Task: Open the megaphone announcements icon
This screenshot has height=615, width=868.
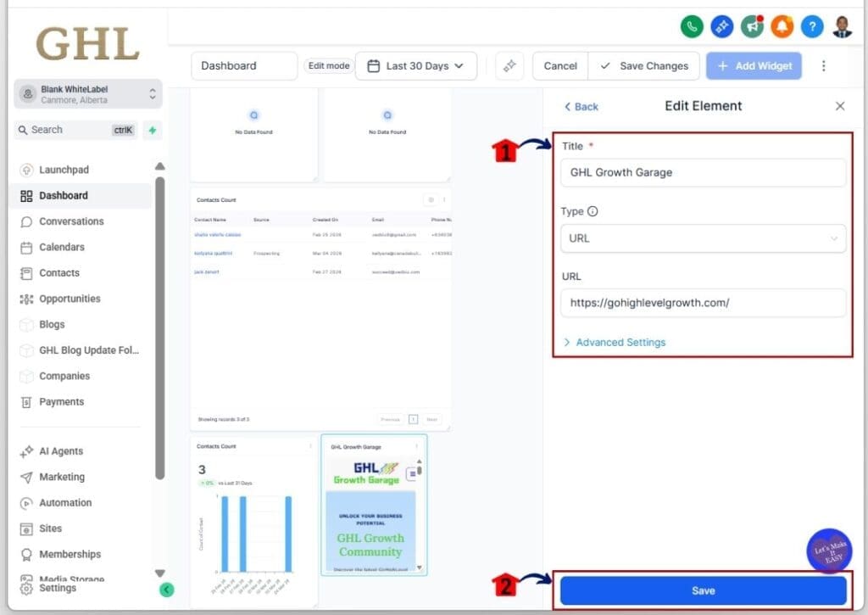Action: (753, 26)
